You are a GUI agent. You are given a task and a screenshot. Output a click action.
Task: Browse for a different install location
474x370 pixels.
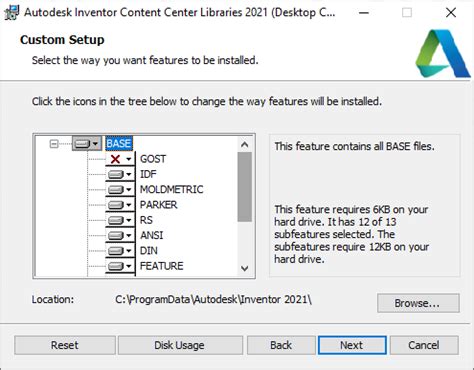[418, 303]
